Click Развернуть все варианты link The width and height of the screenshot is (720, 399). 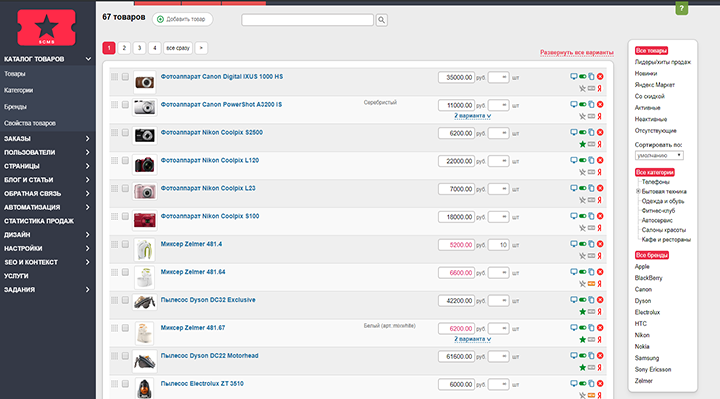pyautogui.click(x=577, y=52)
